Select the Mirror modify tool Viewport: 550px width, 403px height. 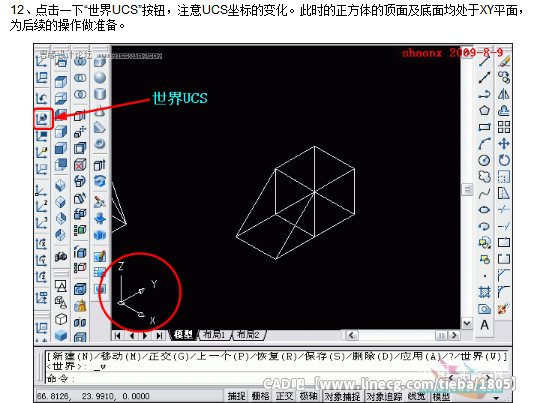click(x=504, y=94)
